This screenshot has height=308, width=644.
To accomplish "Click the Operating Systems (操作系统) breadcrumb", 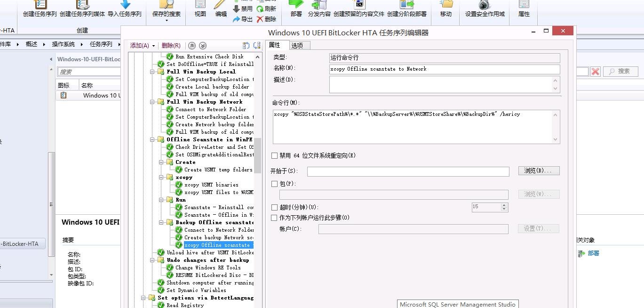I will pyautogui.click(x=64, y=44).
